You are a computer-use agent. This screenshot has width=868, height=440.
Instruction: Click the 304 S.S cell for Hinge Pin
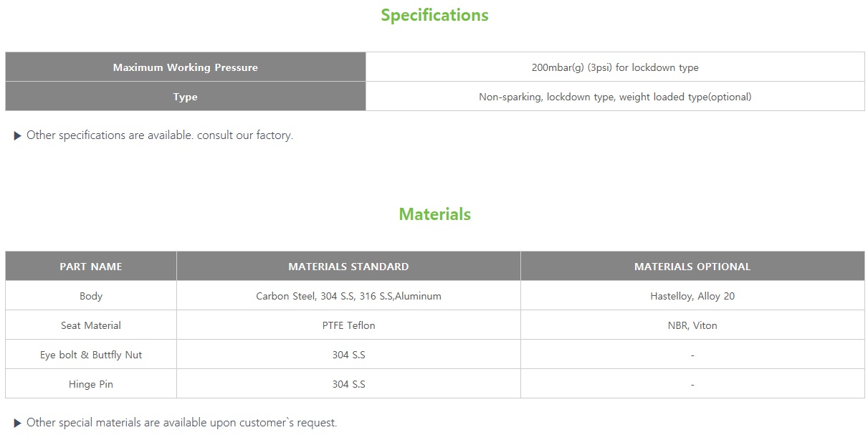348,384
